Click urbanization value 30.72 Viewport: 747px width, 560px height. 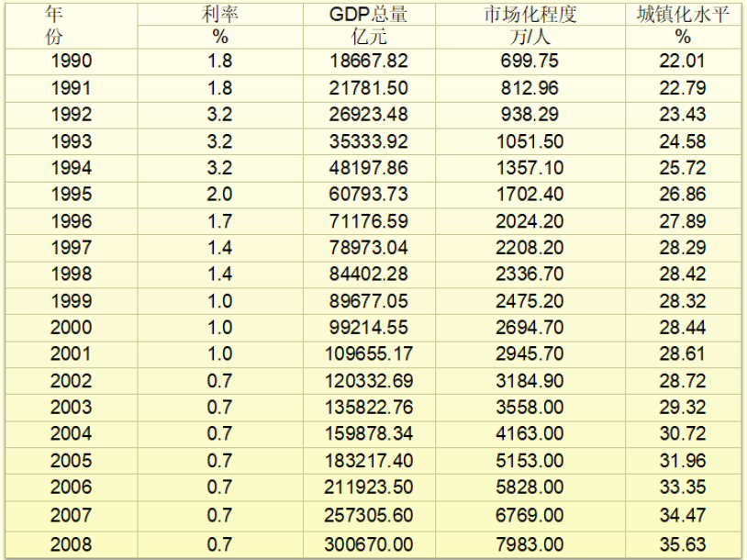[682, 433]
